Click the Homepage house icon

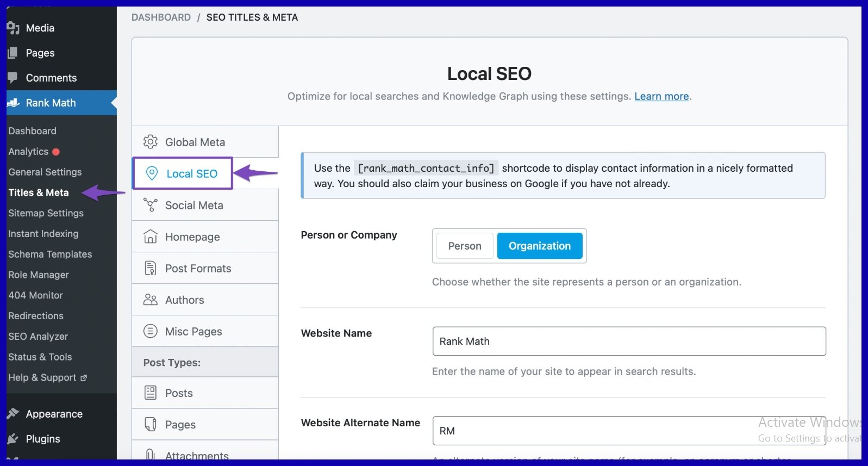pyautogui.click(x=151, y=237)
